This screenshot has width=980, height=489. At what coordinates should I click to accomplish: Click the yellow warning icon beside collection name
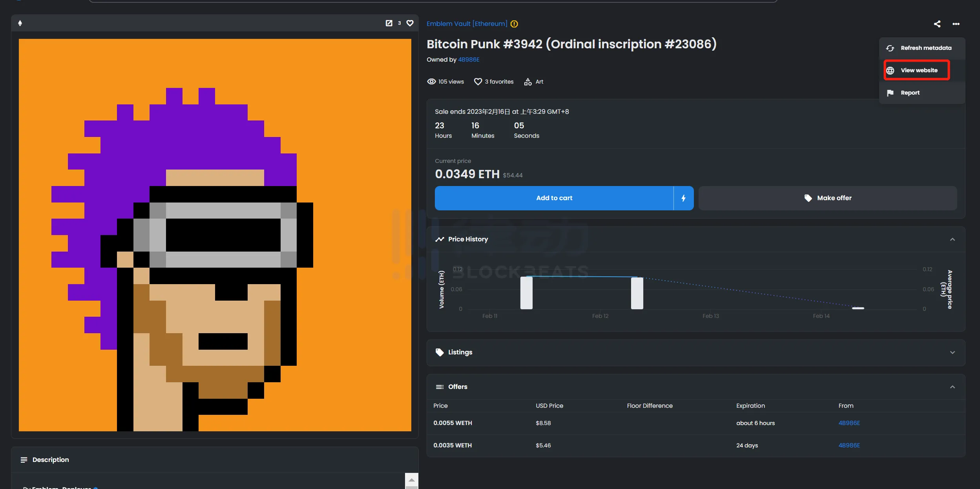[x=514, y=24]
